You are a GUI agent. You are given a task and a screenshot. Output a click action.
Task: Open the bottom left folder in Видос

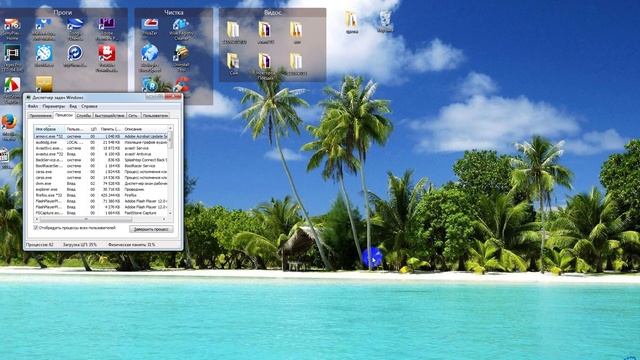pyautogui.click(x=233, y=61)
